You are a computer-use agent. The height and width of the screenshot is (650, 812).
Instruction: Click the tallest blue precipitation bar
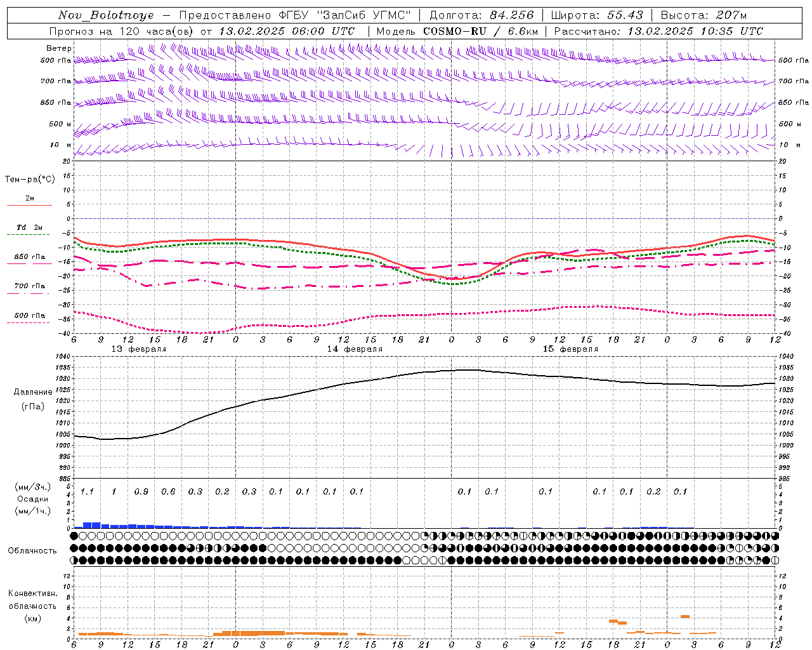[92, 525]
